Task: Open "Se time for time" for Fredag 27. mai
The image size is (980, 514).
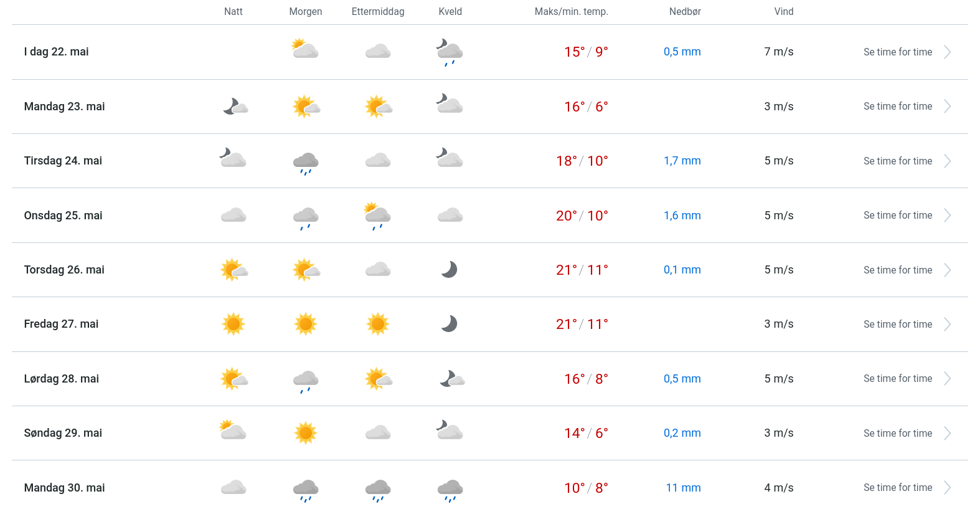Action: (x=897, y=325)
